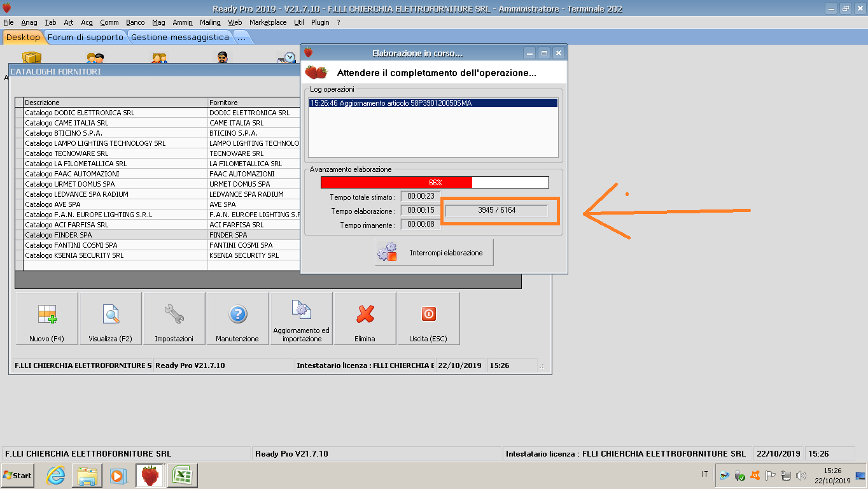
Task: Start Aggiornamento ed importazione
Action: pos(302,318)
